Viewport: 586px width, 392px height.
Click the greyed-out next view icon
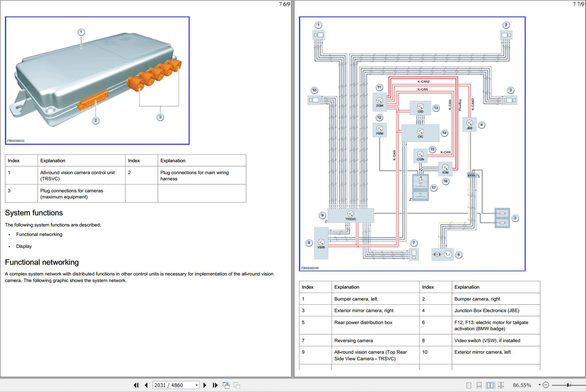[x=237, y=385]
